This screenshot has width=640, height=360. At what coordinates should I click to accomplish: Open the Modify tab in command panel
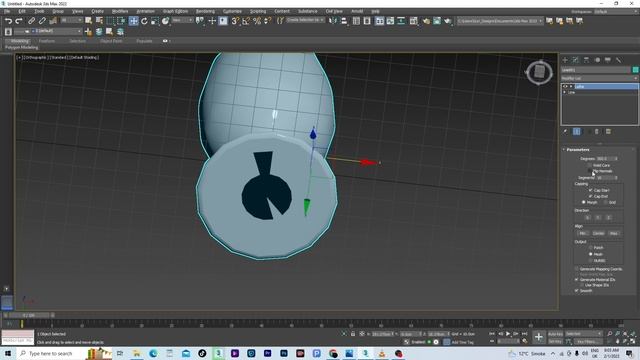(576, 60)
